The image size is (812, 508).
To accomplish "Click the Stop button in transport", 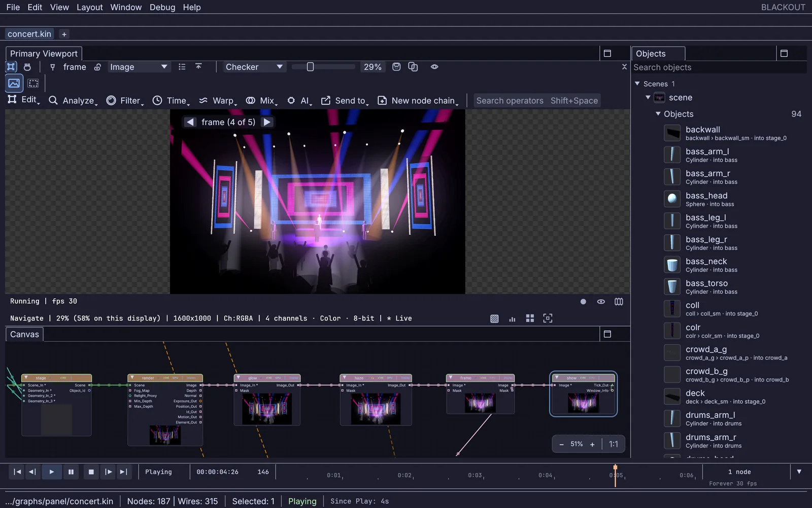I will 91,472.
